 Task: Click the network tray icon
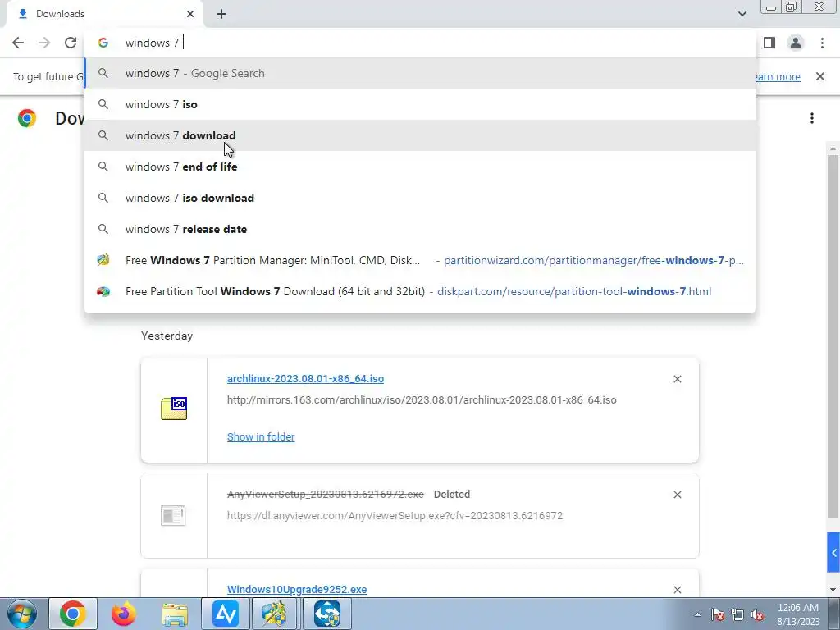coord(737,614)
